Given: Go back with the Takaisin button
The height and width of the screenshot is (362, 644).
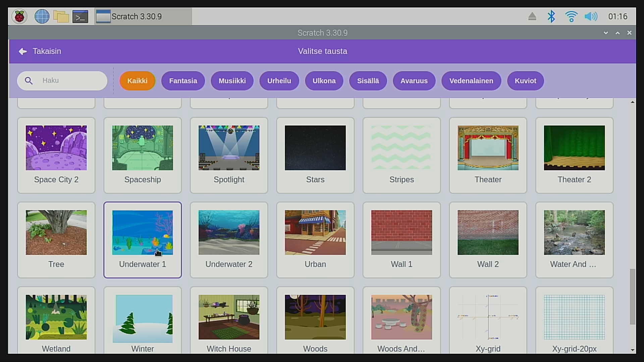Looking at the screenshot, I should [x=40, y=51].
